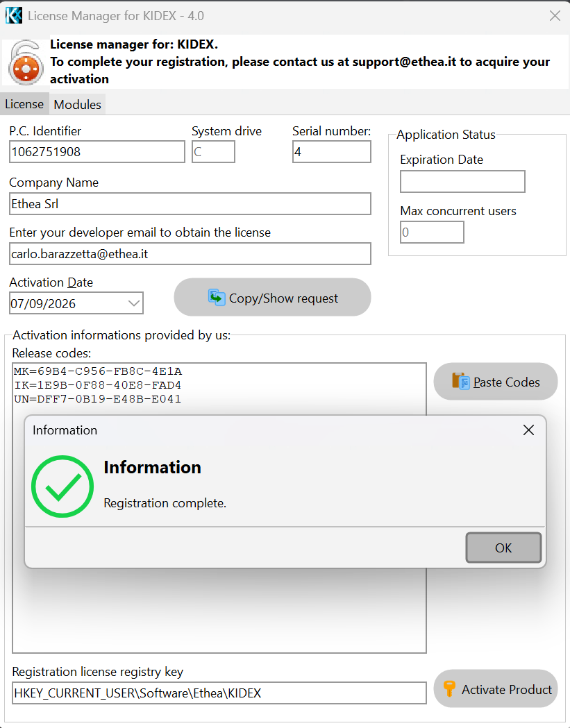
Task: Click the Paste Codes button
Action: click(x=496, y=382)
